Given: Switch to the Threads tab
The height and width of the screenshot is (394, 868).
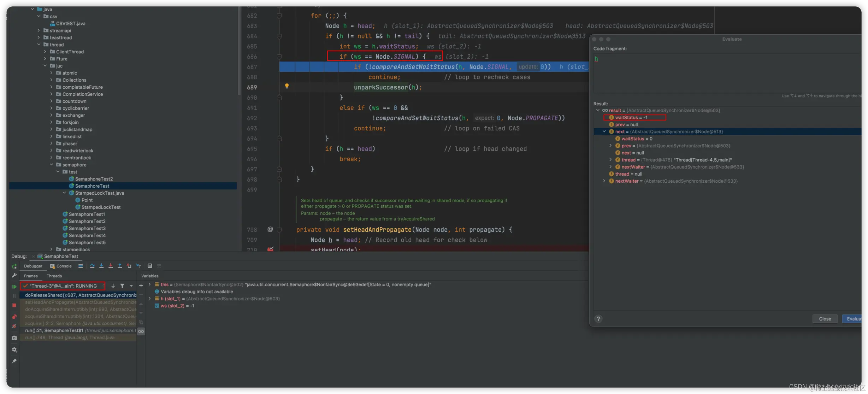Looking at the screenshot, I should tap(54, 276).
